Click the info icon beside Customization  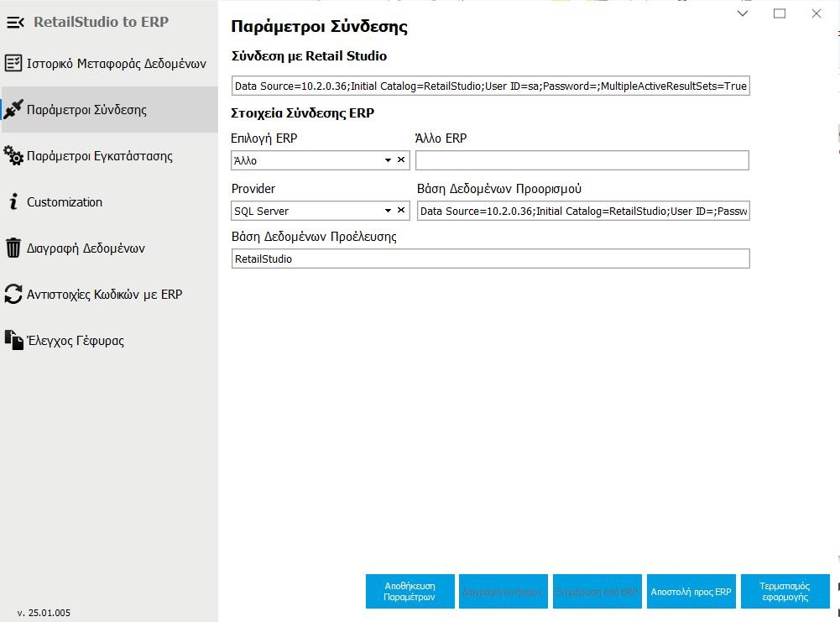[x=13, y=201]
